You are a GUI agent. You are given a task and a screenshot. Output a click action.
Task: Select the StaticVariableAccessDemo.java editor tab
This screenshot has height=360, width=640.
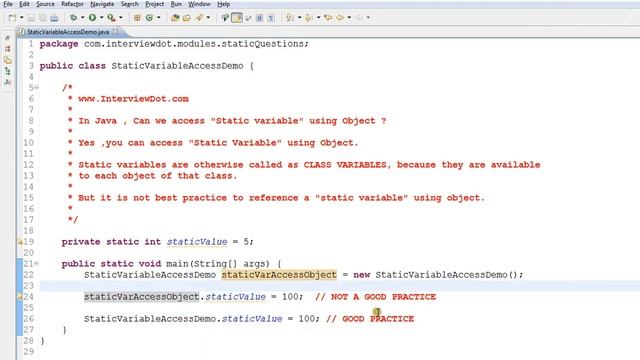[x=68, y=32]
